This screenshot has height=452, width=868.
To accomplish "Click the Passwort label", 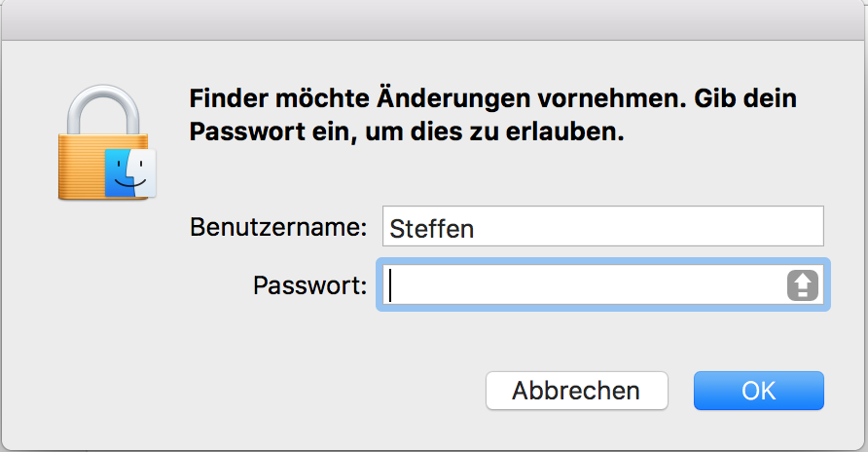I will 310,285.
